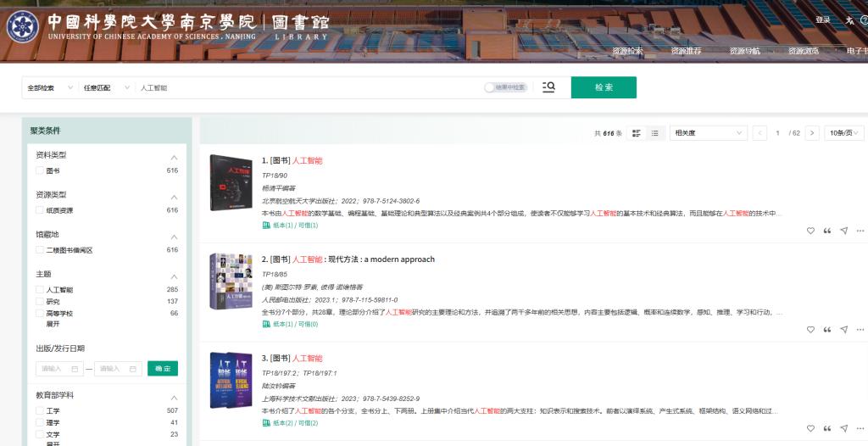Open the cover thumbnail of second book
Viewport: 868px width, 446px height.
pos(231,282)
